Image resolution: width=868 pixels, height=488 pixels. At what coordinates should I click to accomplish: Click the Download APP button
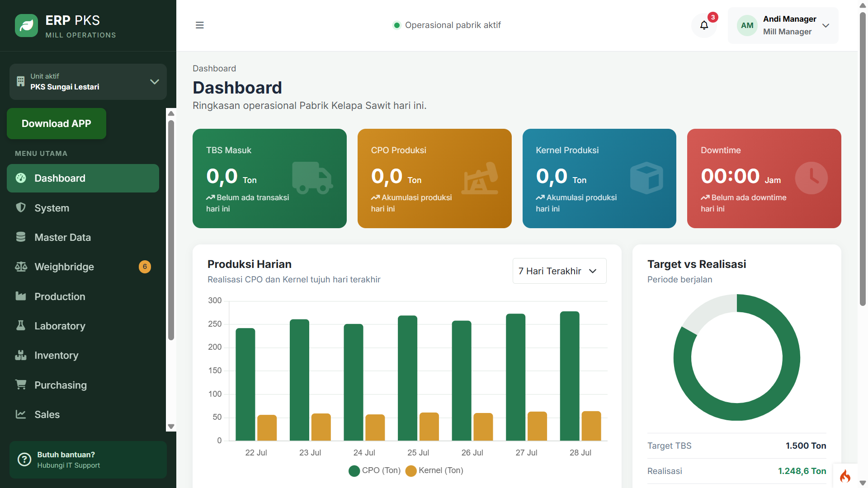coord(57,123)
